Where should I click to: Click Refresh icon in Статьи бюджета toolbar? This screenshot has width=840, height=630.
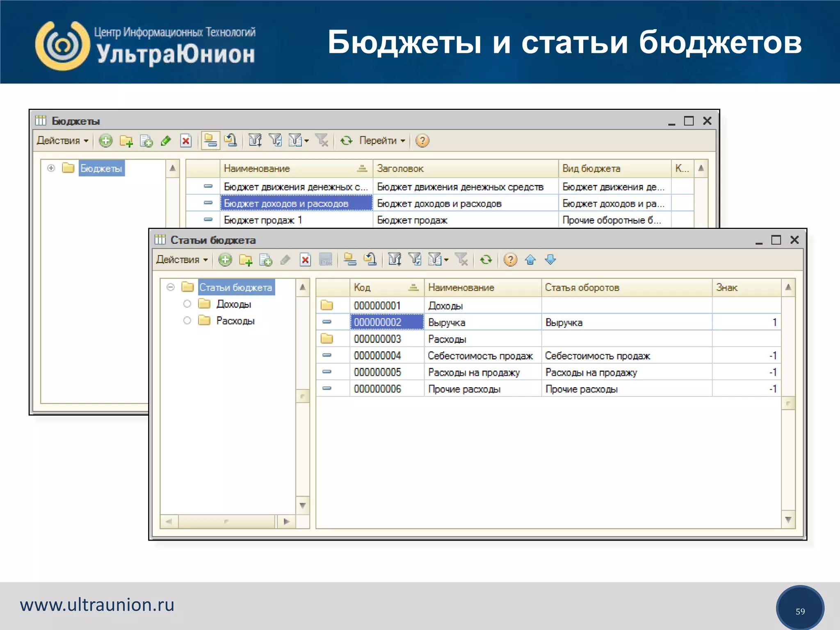tap(486, 260)
